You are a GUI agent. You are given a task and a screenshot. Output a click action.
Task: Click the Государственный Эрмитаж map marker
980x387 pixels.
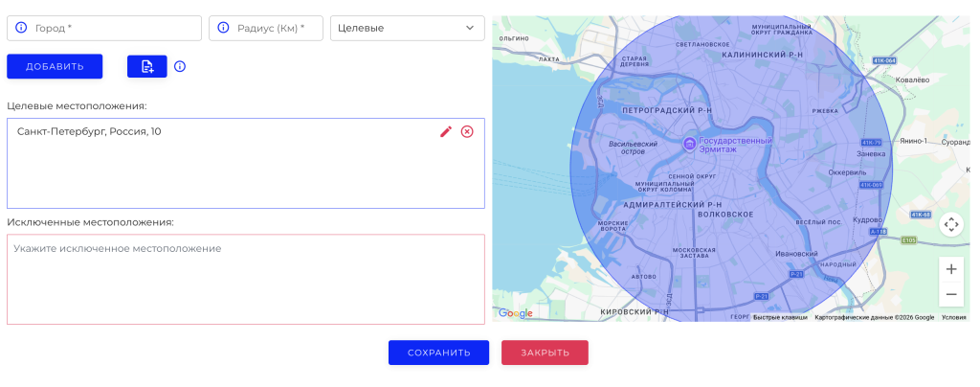(x=689, y=144)
